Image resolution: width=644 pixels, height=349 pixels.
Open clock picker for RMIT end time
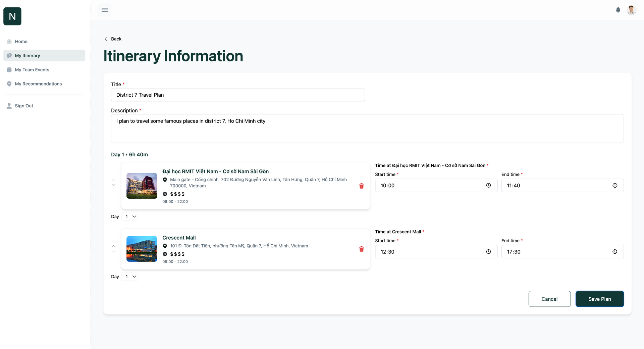(614, 186)
